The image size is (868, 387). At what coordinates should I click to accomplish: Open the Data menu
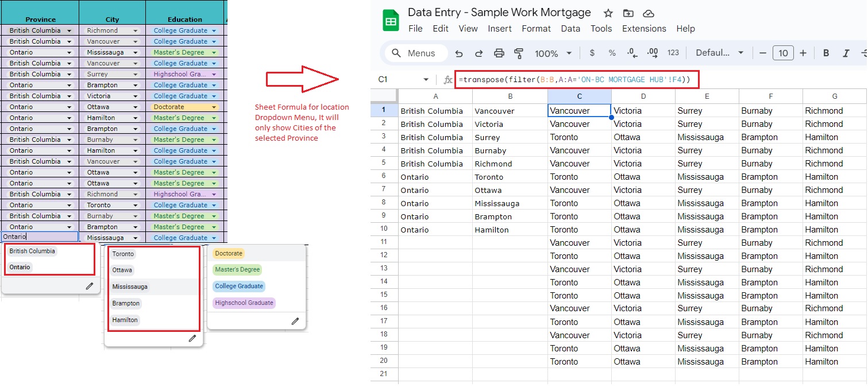[x=570, y=29]
